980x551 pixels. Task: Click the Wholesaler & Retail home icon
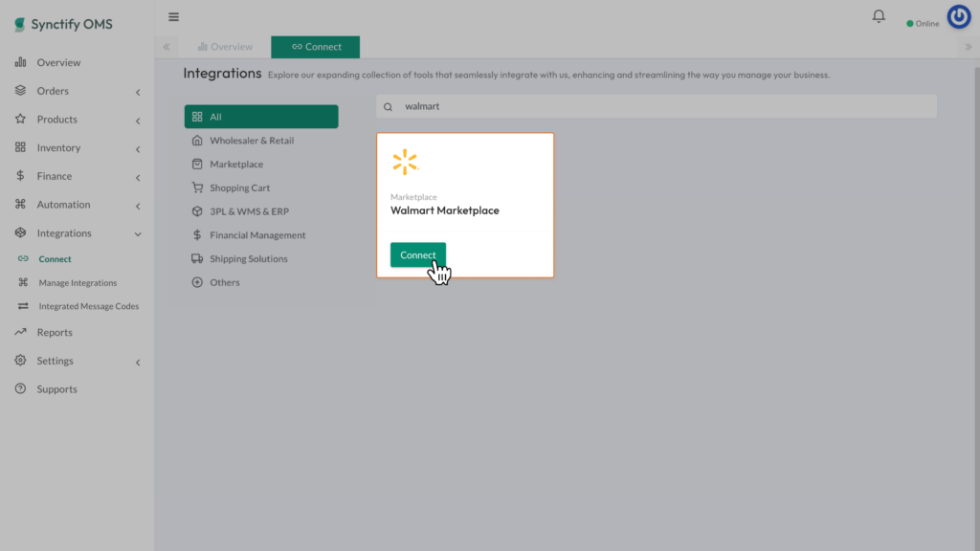click(x=197, y=140)
